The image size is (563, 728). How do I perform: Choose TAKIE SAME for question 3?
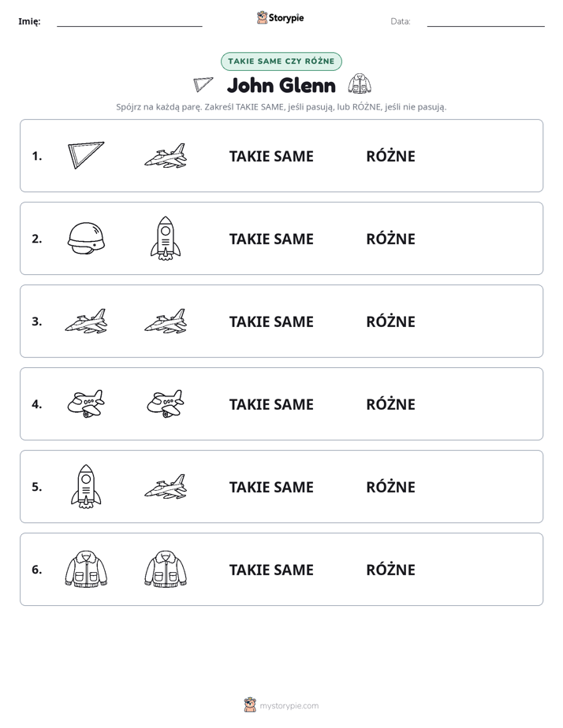coord(271,321)
